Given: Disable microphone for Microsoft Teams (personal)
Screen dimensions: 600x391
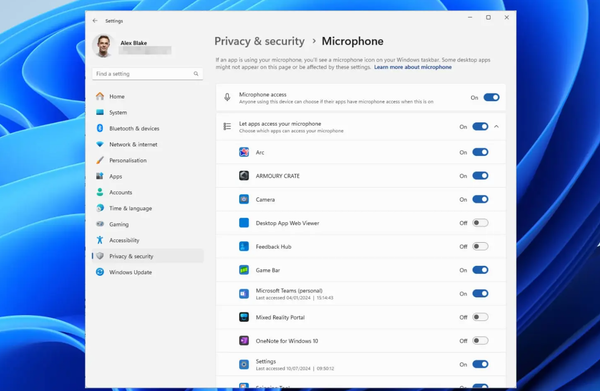Looking at the screenshot, I should (x=480, y=293).
